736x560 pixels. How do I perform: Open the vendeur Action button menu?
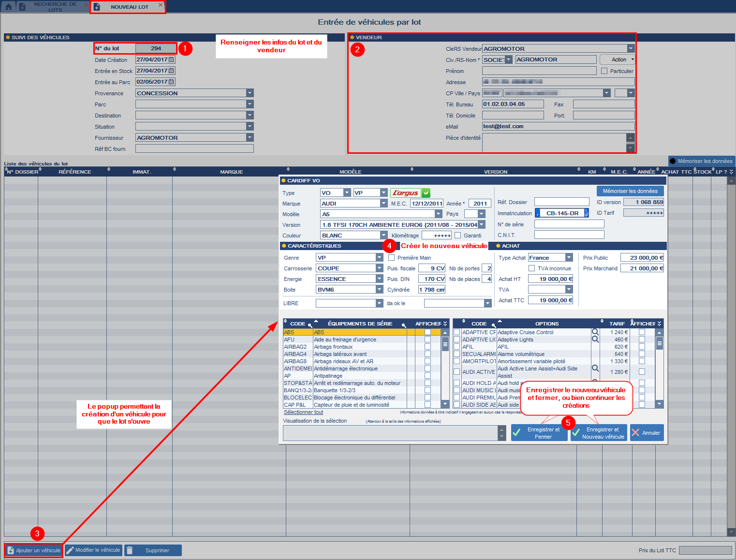point(617,59)
